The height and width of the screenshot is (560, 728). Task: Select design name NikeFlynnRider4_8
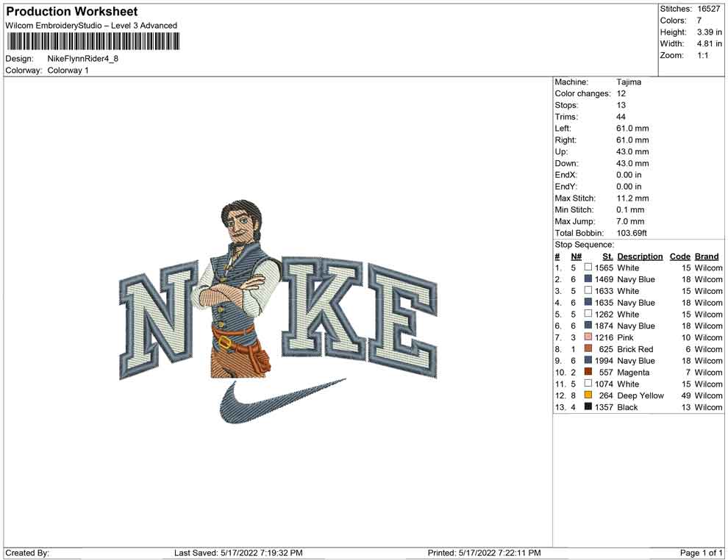[82, 59]
